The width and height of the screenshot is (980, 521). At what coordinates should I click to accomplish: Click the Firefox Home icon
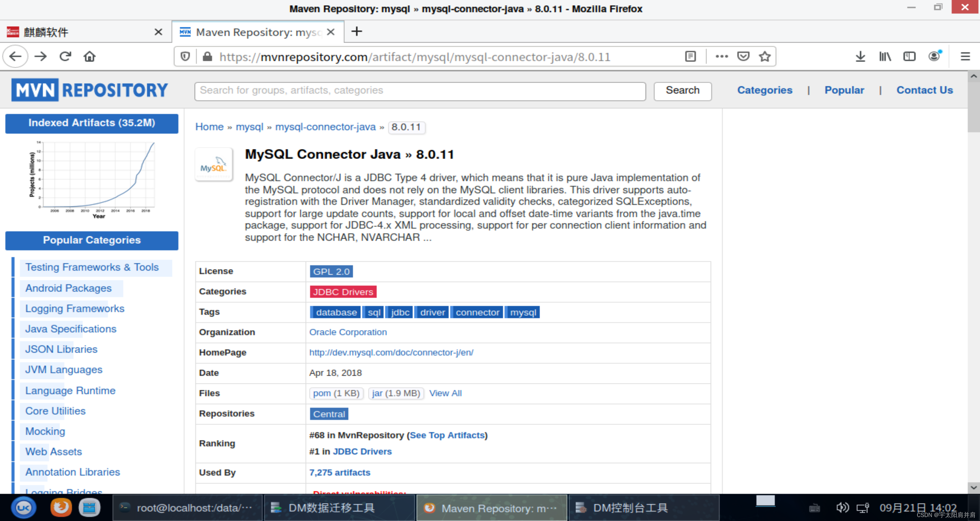89,57
